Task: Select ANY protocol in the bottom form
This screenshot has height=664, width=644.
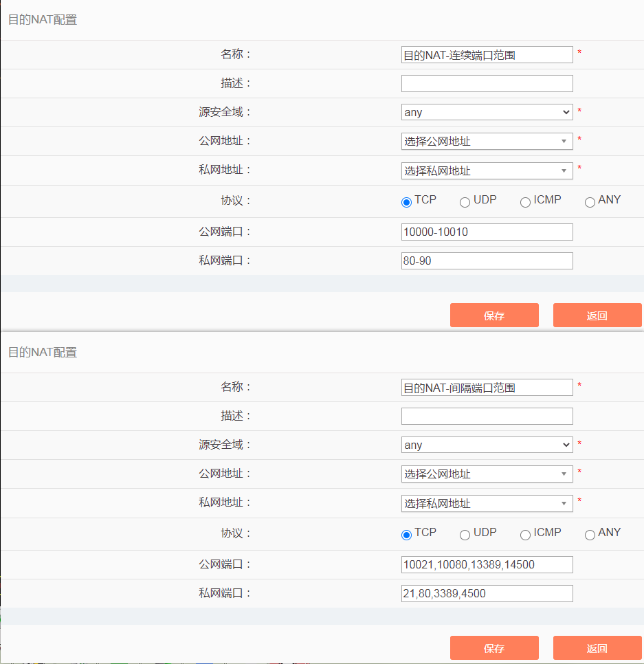Action: click(590, 535)
